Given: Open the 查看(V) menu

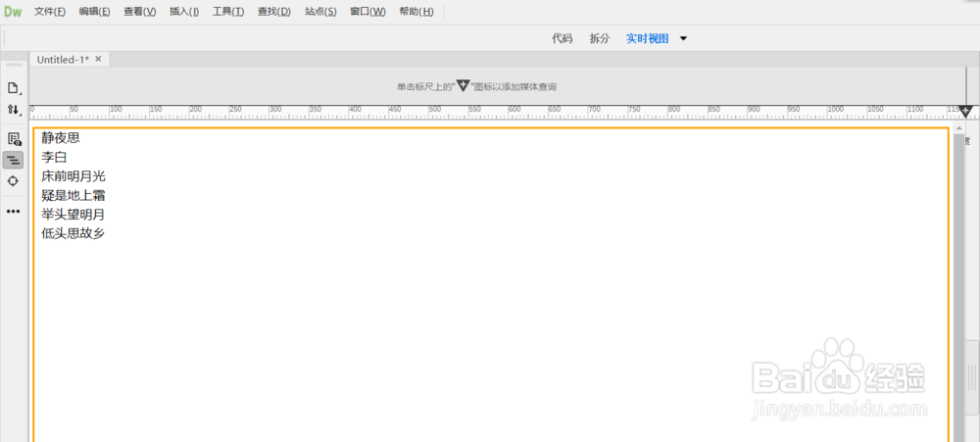Looking at the screenshot, I should click(x=140, y=12).
